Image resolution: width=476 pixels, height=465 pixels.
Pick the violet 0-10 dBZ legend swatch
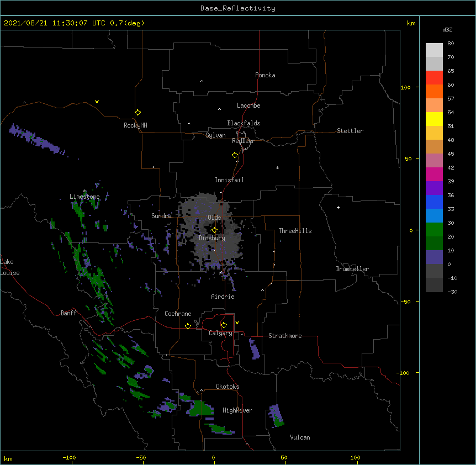tap(434, 257)
